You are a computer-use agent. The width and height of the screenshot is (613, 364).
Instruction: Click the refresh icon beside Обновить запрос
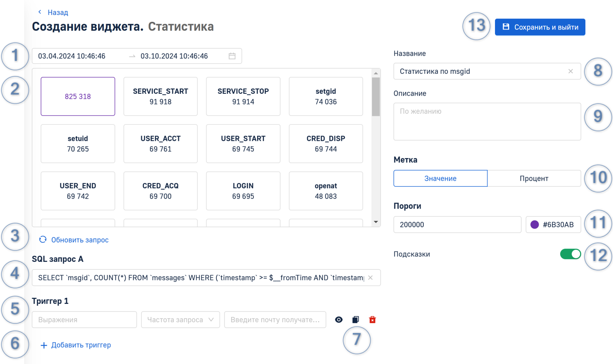tap(43, 240)
